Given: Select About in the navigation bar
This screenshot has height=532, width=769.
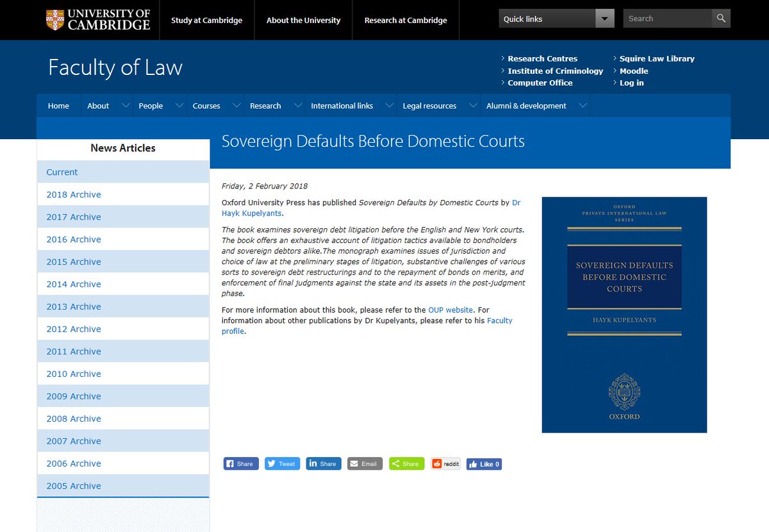Looking at the screenshot, I should [x=98, y=106].
